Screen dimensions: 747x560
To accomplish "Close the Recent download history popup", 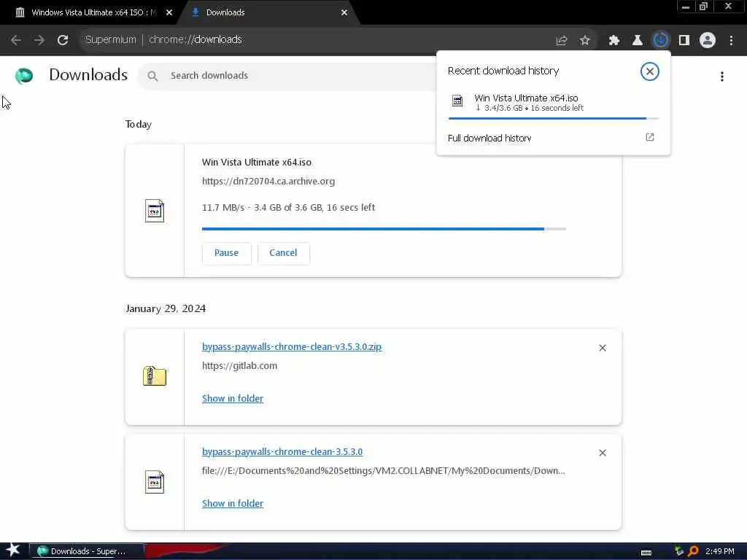I will pos(650,71).
